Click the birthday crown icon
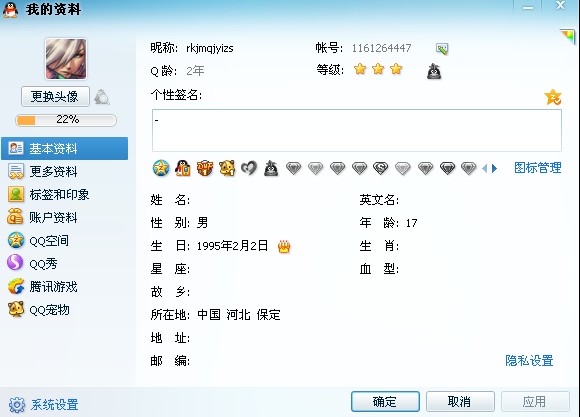This screenshot has height=417, width=580. click(x=284, y=246)
